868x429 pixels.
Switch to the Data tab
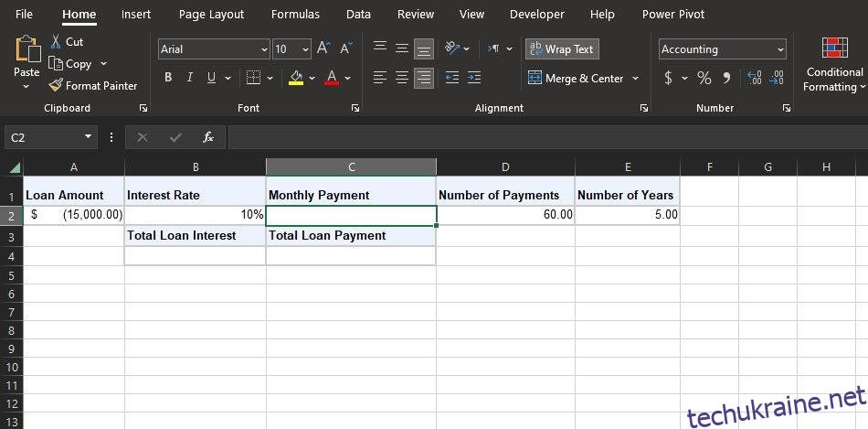pyautogui.click(x=358, y=15)
